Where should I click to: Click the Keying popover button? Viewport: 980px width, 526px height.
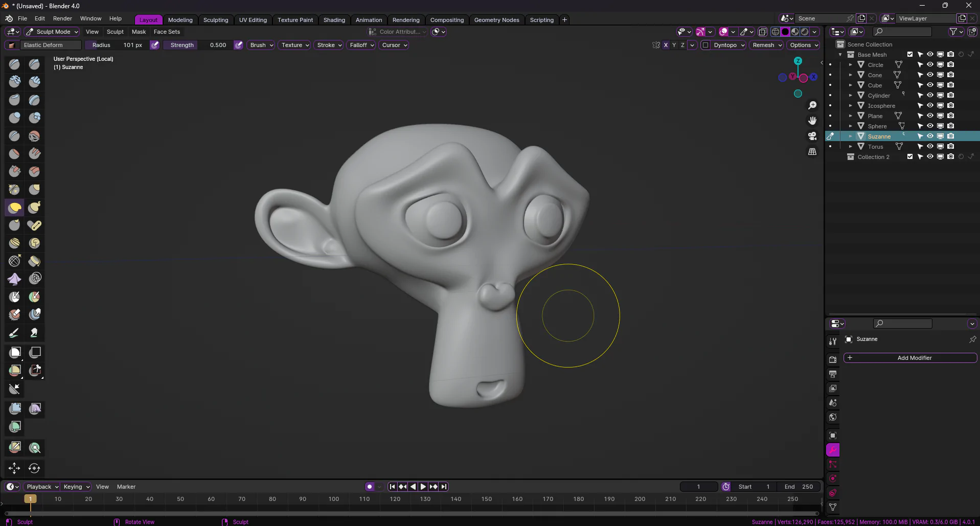pyautogui.click(x=76, y=487)
